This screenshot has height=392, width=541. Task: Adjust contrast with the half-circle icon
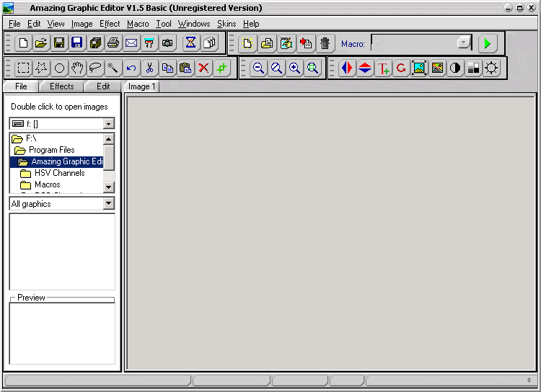coord(455,68)
